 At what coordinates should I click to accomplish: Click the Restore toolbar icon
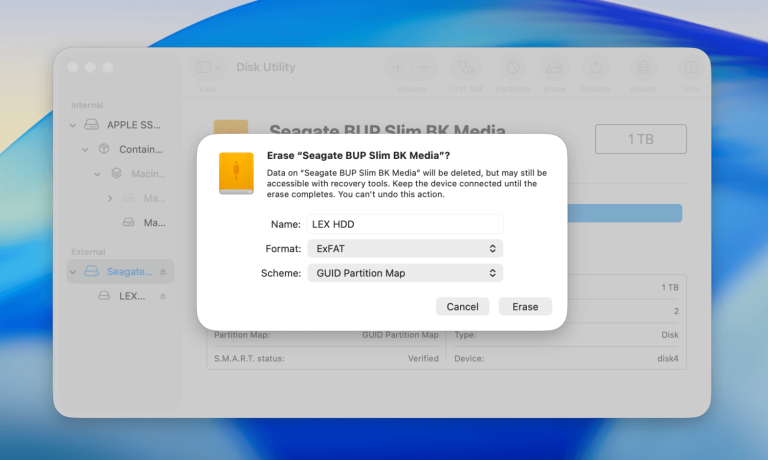pyautogui.click(x=596, y=67)
